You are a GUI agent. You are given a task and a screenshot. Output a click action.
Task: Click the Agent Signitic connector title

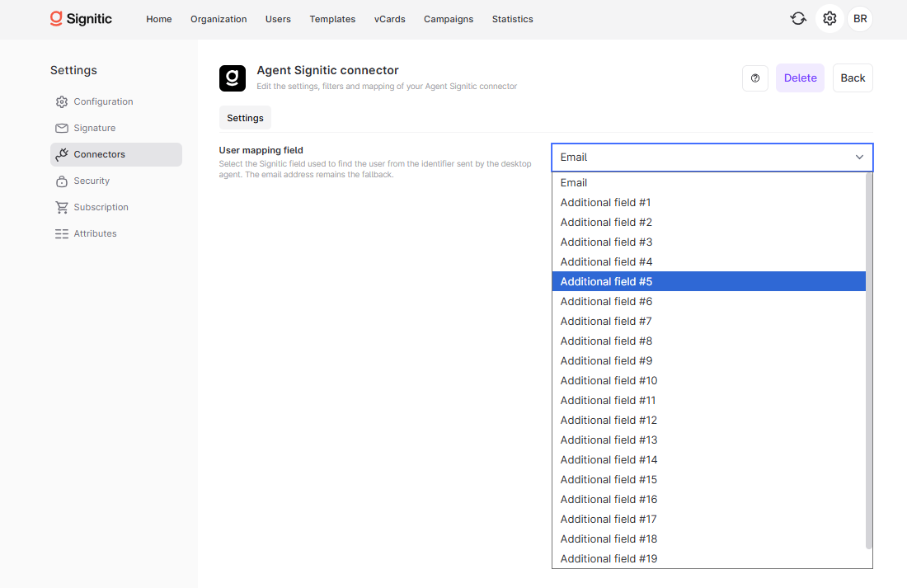tap(328, 71)
